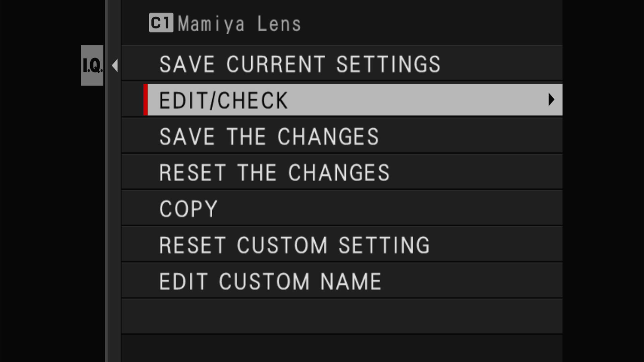This screenshot has height=362, width=644.
Task: Select RESET CUSTOM SETTING
Action: [342, 245]
